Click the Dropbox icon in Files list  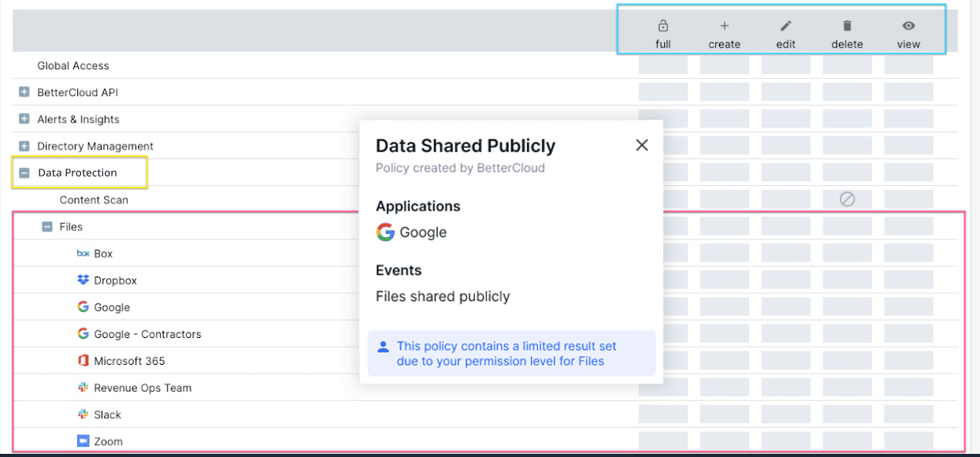point(83,280)
